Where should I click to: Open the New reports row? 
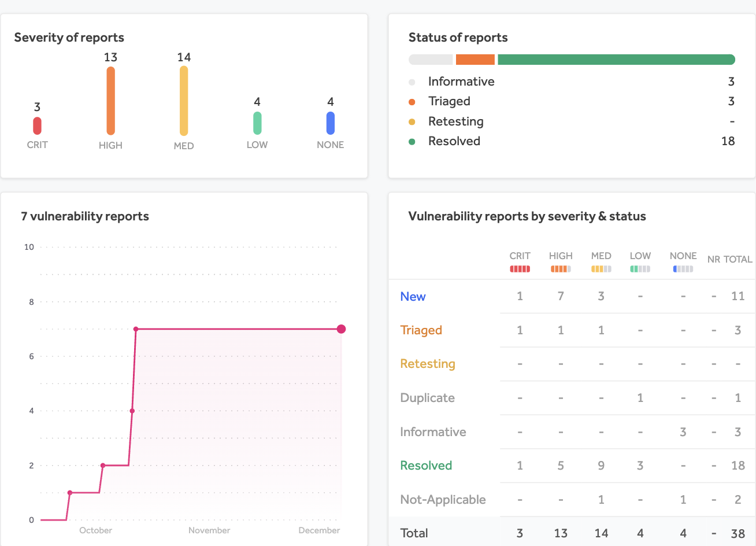coord(413,296)
